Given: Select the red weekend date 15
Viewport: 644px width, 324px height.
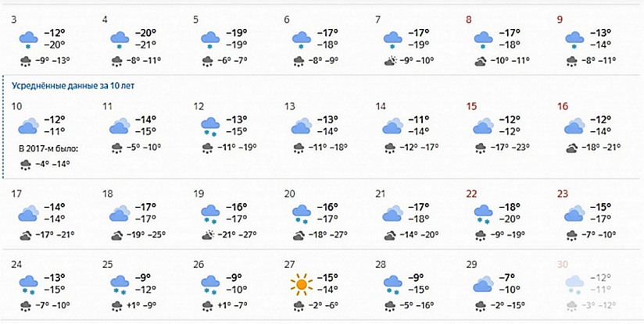Looking at the screenshot, I should 471,107.
